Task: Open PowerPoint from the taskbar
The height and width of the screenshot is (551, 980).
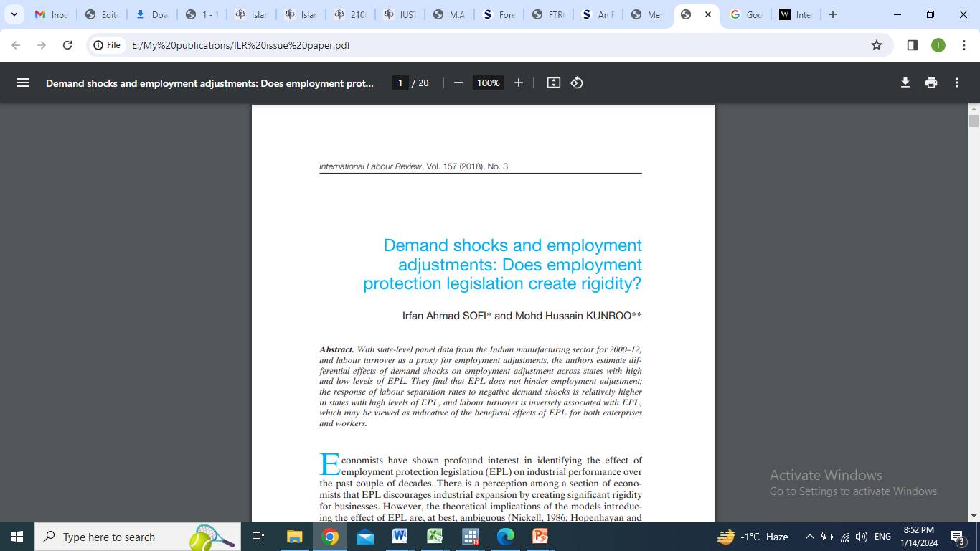Action: 540,537
